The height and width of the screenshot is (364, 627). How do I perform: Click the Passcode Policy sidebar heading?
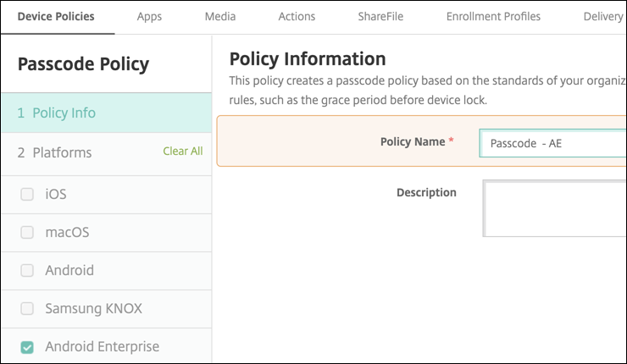coord(83,64)
